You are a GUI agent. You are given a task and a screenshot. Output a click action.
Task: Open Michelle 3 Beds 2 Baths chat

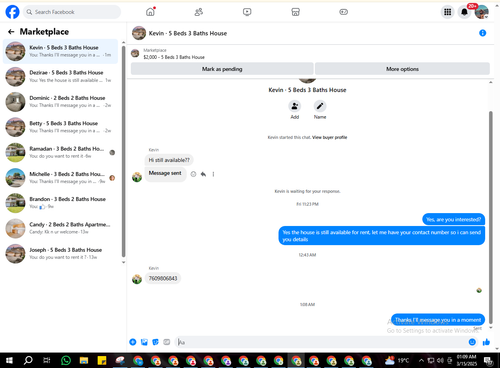tap(60, 178)
